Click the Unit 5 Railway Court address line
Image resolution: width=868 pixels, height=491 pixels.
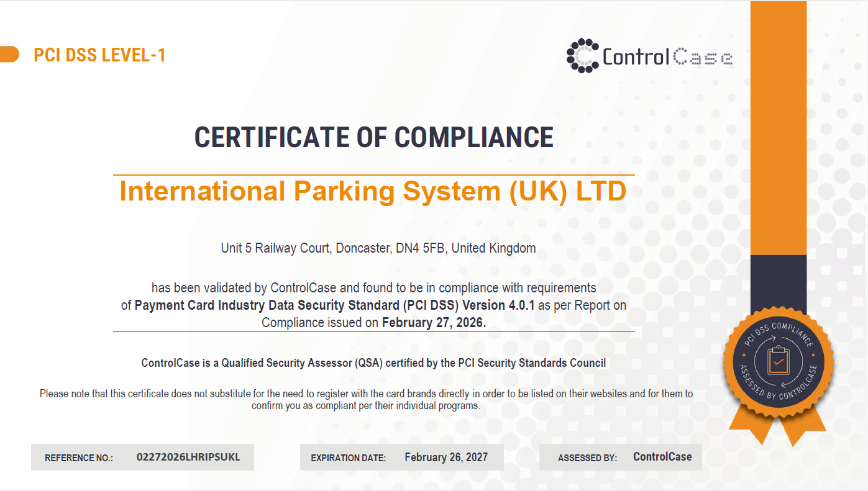pyautogui.click(x=378, y=248)
